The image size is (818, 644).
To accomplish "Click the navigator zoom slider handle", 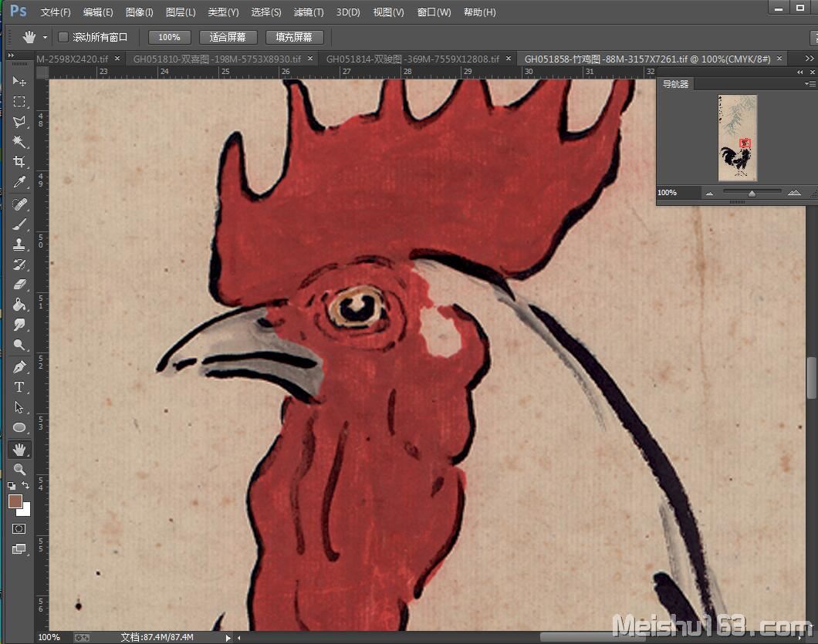I will (x=752, y=194).
